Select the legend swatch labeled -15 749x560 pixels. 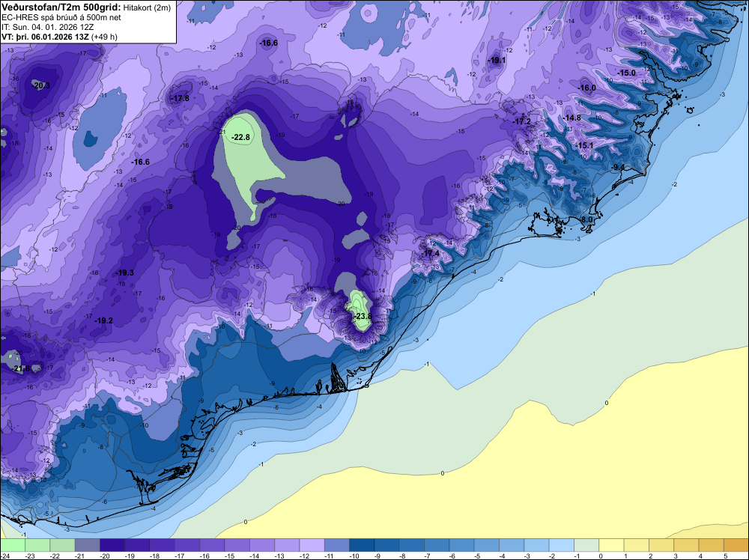click(237, 545)
